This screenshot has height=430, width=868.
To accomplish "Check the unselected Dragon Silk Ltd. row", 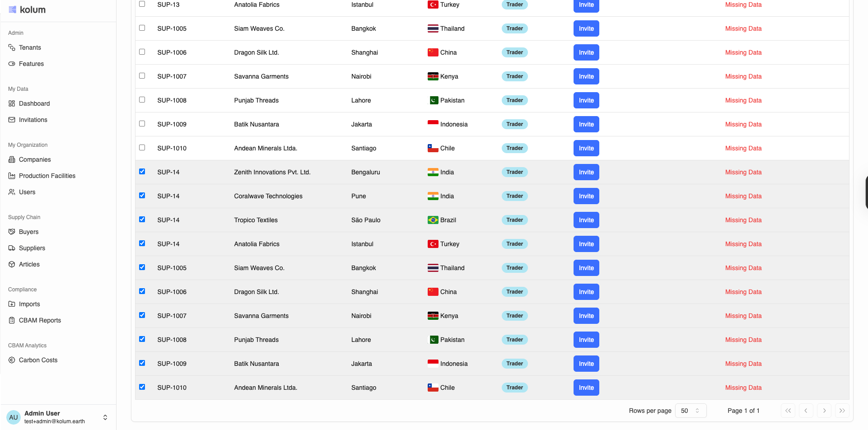I will pyautogui.click(x=142, y=52).
